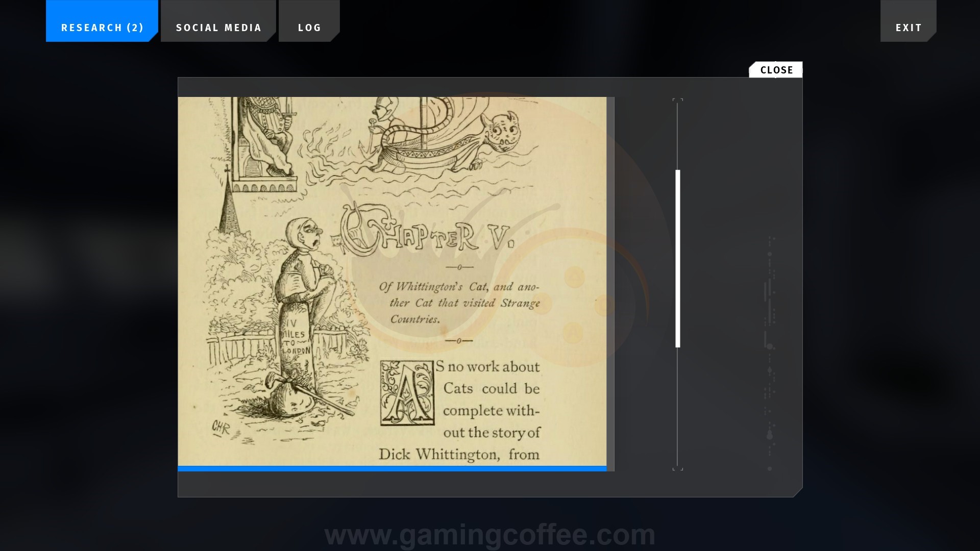Click the text 'Dick Whittington, from'
The image size is (980, 551).
[x=459, y=454]
